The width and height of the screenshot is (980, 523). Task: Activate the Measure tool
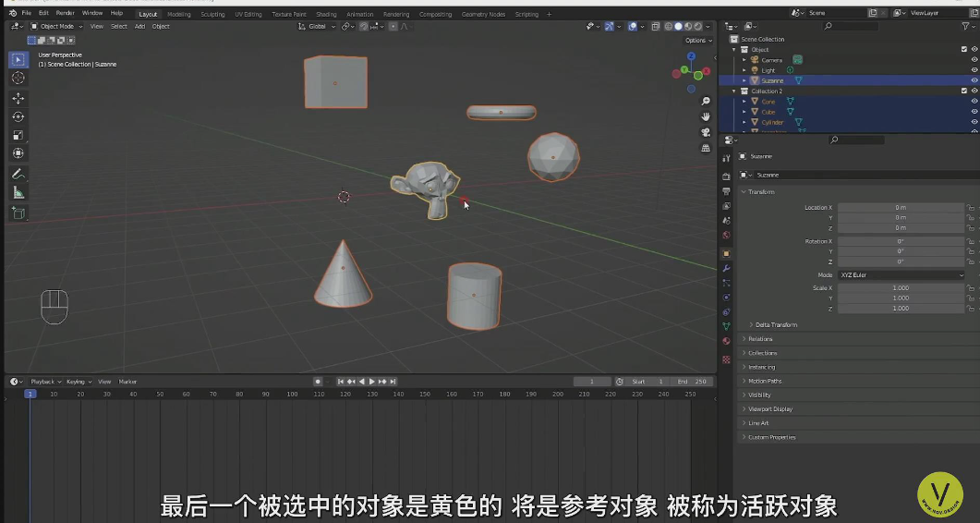point(18,192)
